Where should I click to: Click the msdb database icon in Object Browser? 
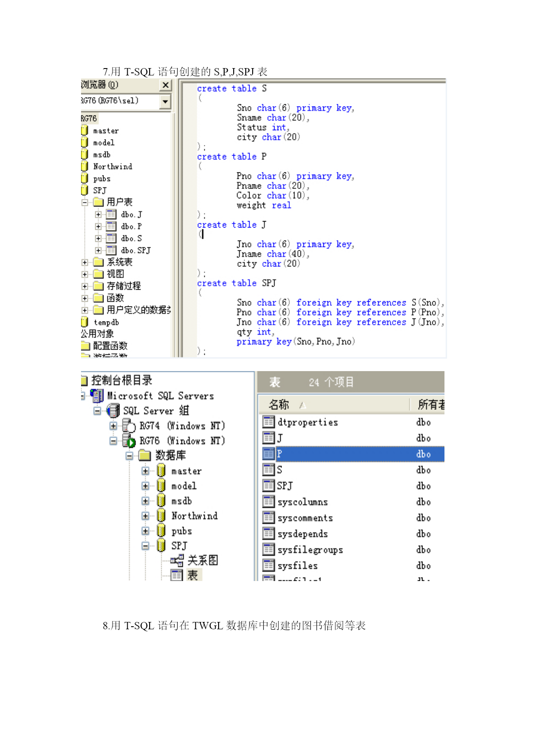[x=84, y=154]
